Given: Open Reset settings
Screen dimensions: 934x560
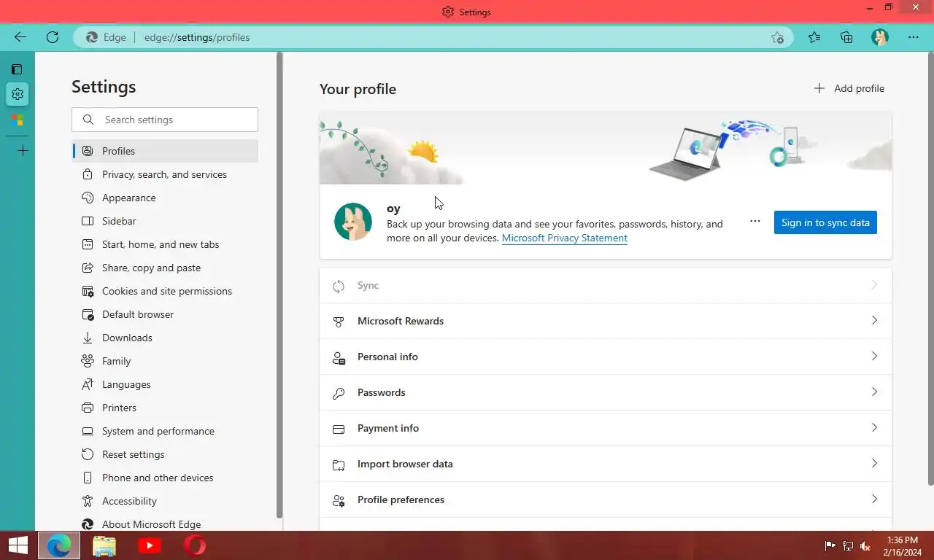Looking at the screenshot, I should (165, 454).
